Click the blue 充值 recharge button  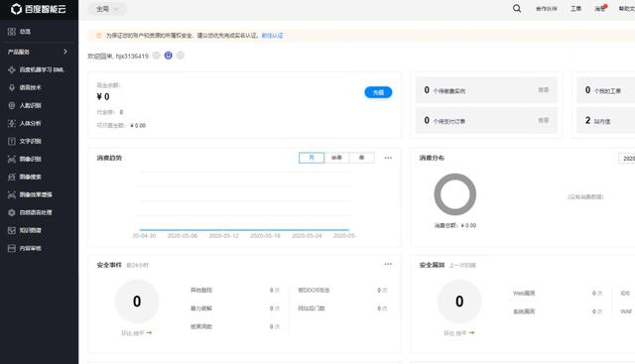pyautogui.click(x=378, y=92)
